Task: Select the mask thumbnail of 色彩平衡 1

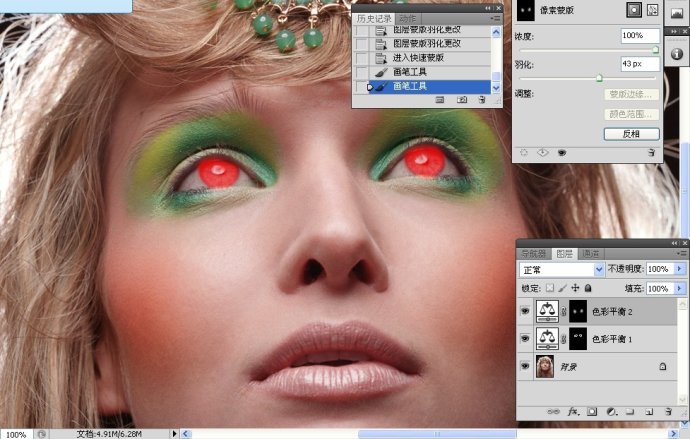Action: pos(578,339)
